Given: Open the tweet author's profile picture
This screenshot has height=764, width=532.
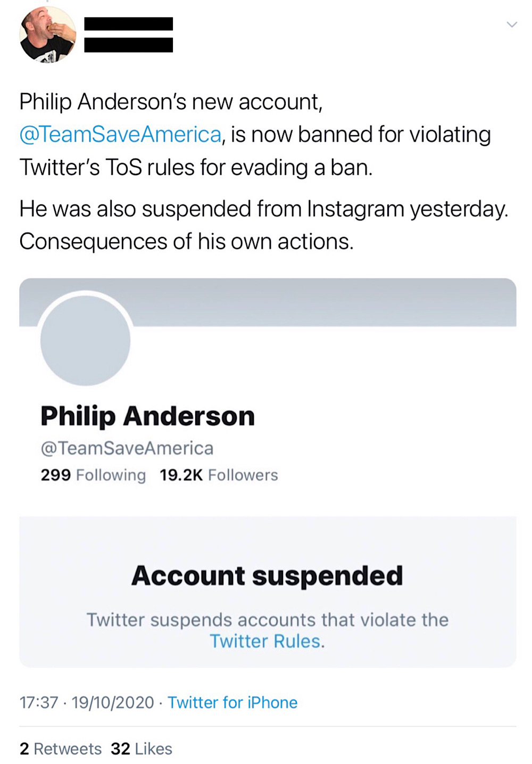Looking at the screenshot, I should pos(48,35).
